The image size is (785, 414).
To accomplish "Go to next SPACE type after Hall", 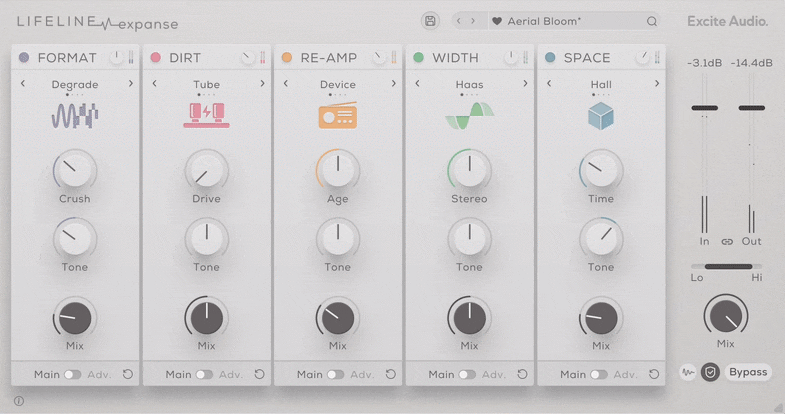I will pyautogui.click(x=657, y=84).
